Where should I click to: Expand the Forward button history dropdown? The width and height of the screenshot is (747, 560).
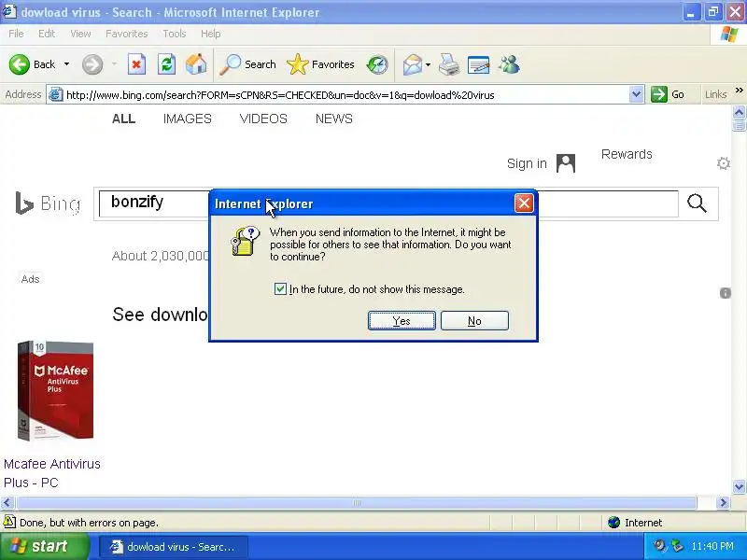click(x=114, y=64)
